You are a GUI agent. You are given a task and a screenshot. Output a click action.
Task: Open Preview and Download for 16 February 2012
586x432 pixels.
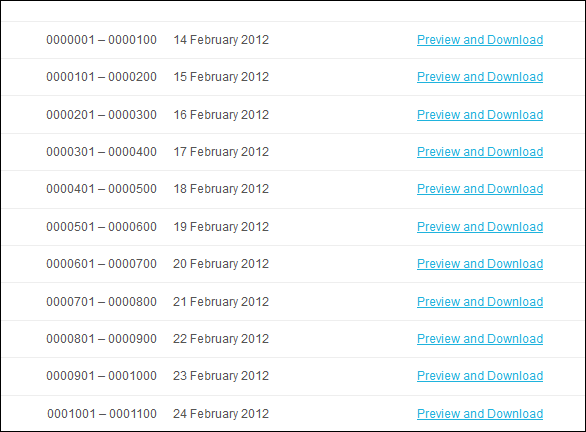click(x=480, y=115)
